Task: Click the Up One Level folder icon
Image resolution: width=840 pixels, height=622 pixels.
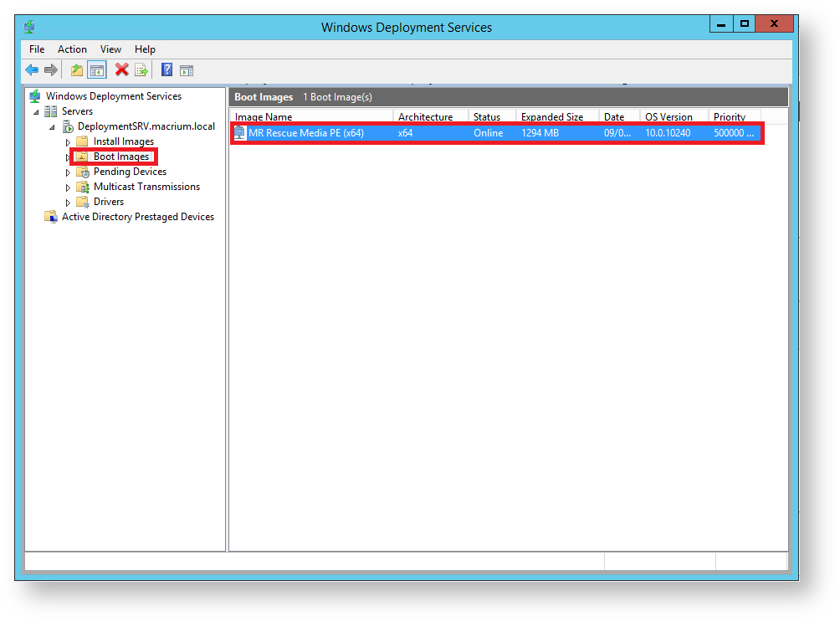Action: click(77, 69)
